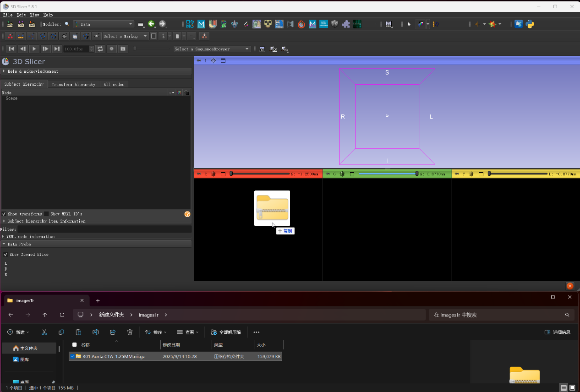Screen dimensions: 580x392
Task: Open the File menu
Action: pos(8,15)
